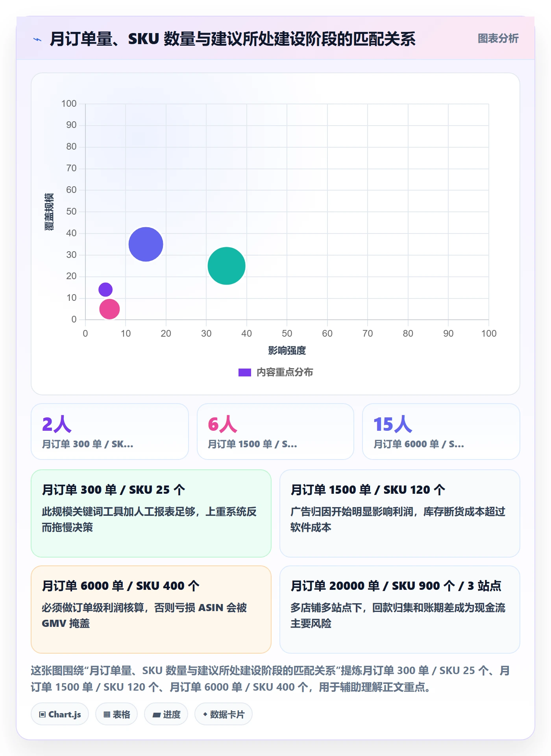Click the grid icon in the 表格 tag
The image size is (551, 756).
coord(107,715)
